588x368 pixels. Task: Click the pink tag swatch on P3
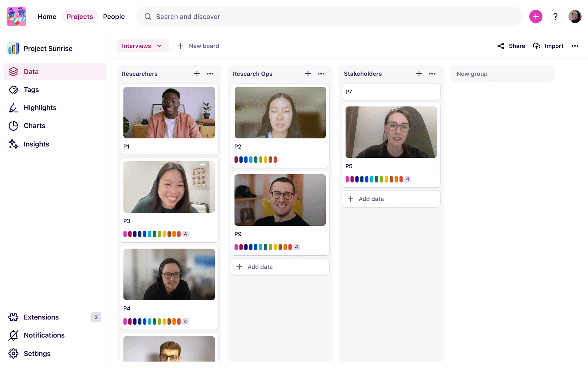point(125,234)
